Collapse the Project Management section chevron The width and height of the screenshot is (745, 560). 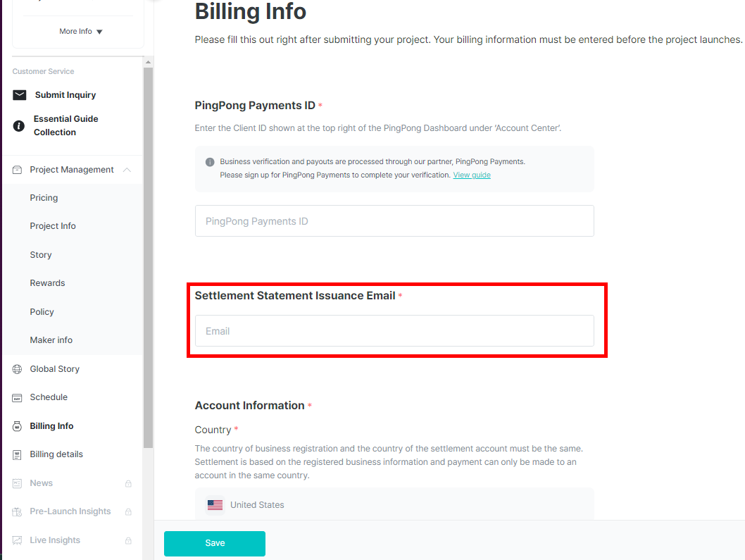(x=127, y=170)
